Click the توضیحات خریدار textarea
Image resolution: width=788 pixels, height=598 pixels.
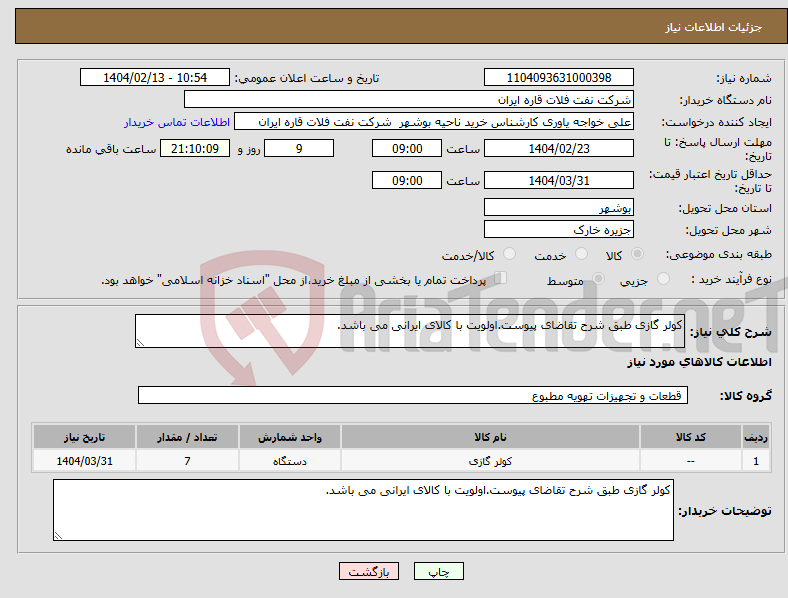(x=363, y=510)
